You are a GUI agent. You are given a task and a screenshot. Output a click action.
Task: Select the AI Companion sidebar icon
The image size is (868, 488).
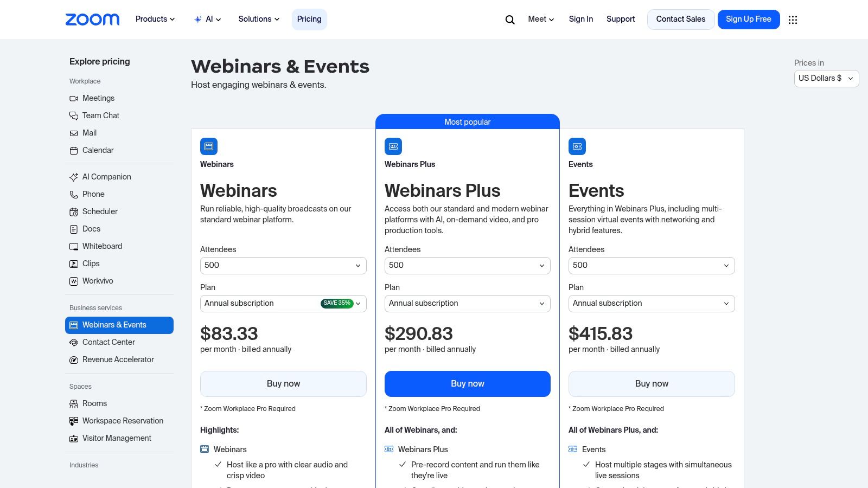pyautogui.click(x=74, y=177)
